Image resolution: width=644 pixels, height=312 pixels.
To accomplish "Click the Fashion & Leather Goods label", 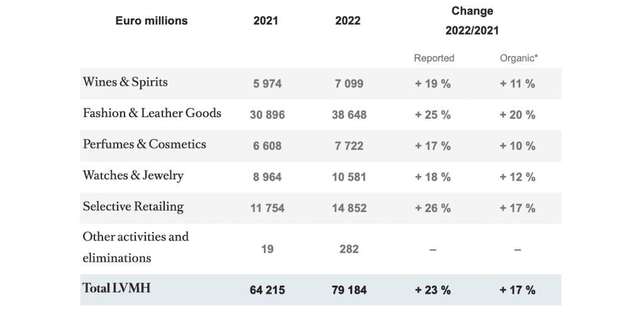I will 152,113.
